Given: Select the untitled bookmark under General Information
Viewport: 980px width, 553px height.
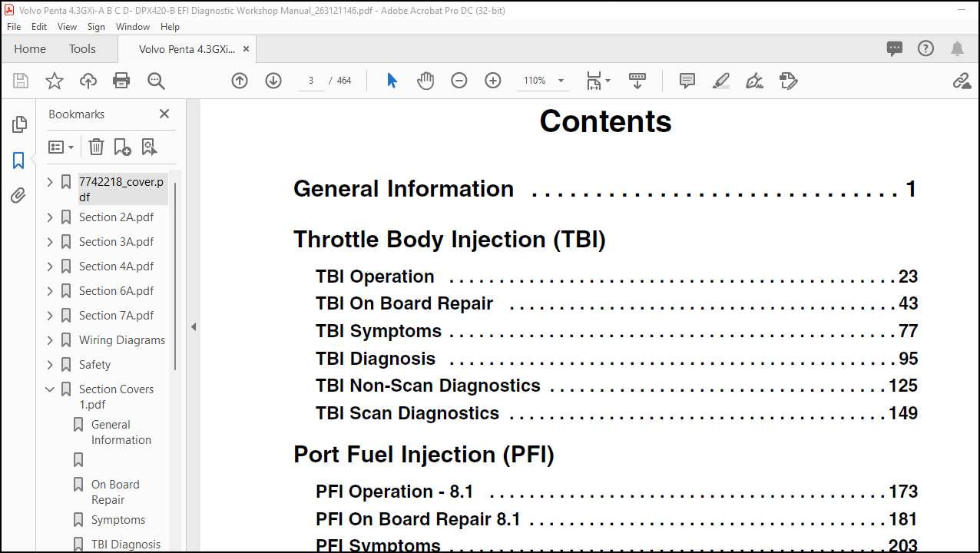Looking at the screenshot, I should (x=78, y=460).
